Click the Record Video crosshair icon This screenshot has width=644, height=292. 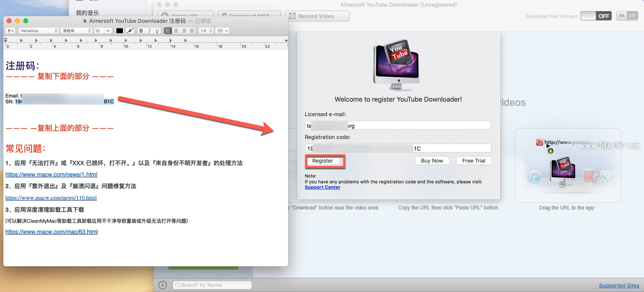point(292,16)
